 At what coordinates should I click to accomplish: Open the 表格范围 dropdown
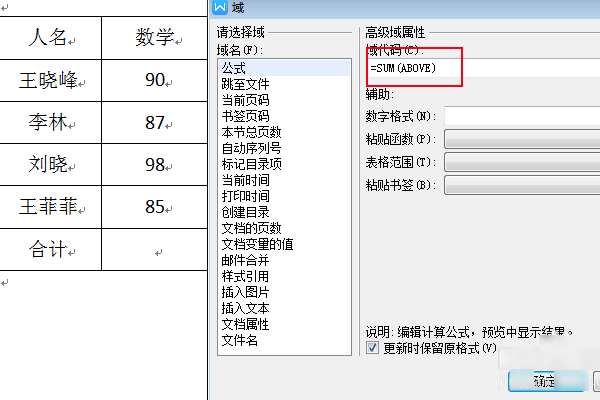pos(522,162)
